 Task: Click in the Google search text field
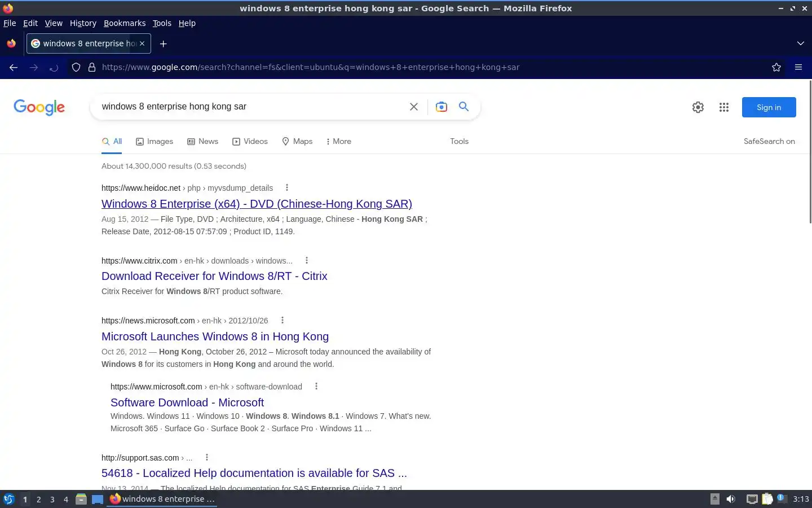[251, 107]
